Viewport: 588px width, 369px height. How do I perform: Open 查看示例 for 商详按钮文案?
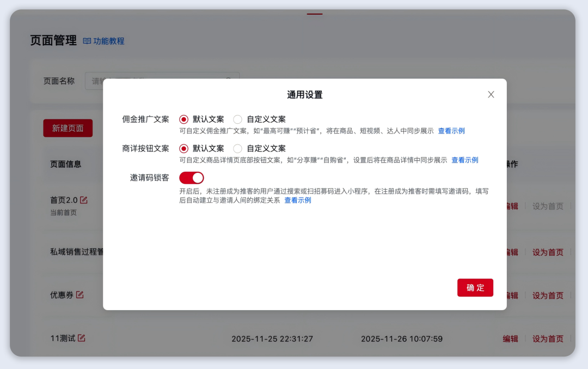click(x=464, y=160)
